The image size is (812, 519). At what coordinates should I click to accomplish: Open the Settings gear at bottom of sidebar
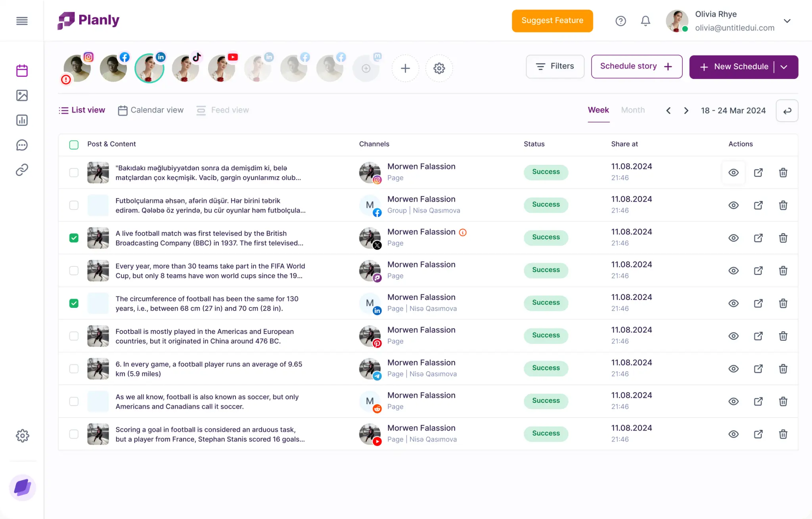23,436
